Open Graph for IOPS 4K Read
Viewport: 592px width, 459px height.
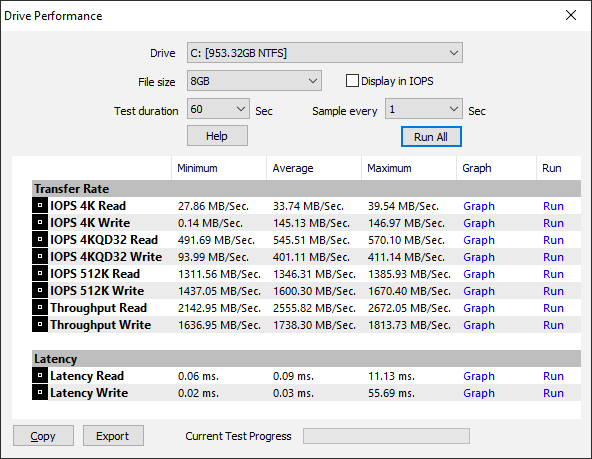pos(479,206)
